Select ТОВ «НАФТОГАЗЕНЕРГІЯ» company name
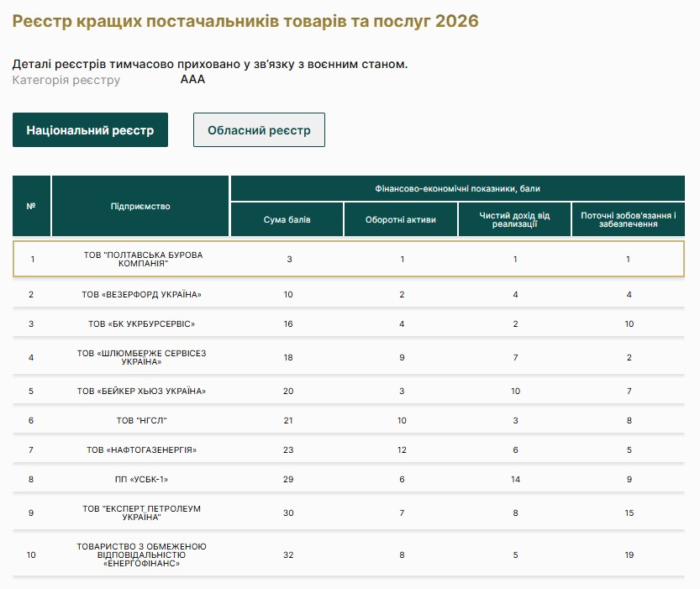Viewport: 700px width, 589px height. pyautogui.click(x=141, y=450)
